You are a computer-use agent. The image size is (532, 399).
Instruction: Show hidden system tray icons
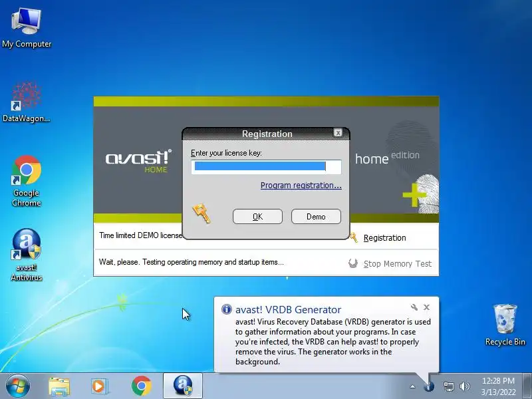pyautogui.click(x=412, y=386)
